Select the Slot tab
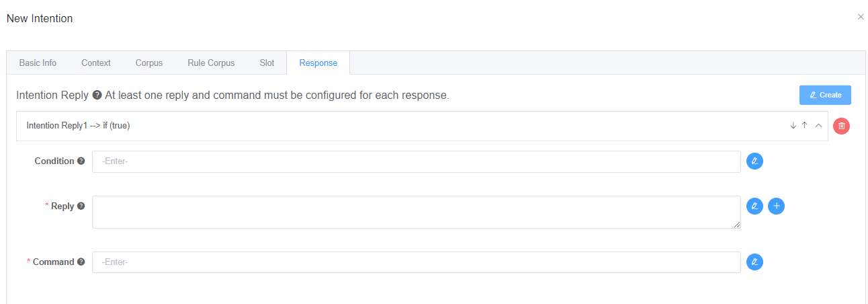This screenshot has height=304, width=868. (267, 63)
